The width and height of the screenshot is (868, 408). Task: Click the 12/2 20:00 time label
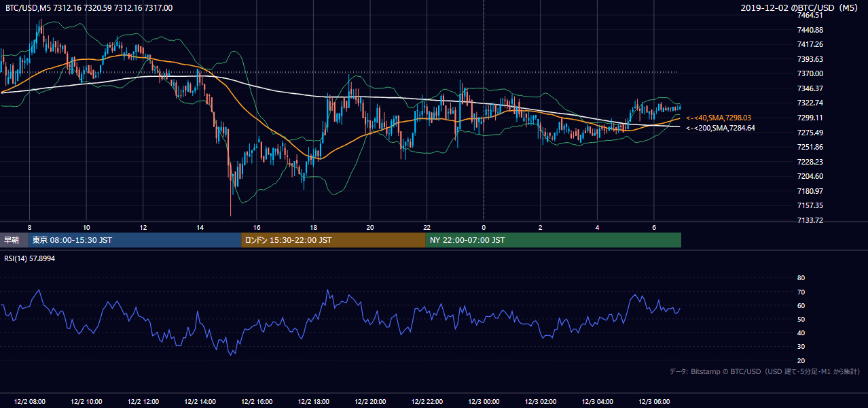click(370, 402)
